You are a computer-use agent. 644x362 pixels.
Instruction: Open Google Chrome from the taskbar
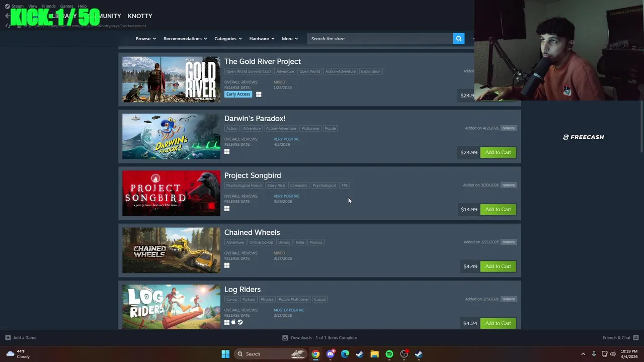click(315, 354)
